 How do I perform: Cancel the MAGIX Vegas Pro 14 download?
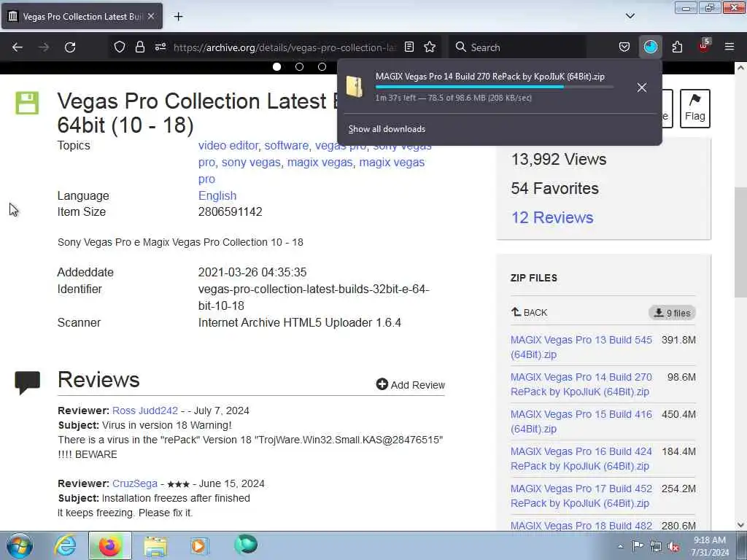[642, 87]
